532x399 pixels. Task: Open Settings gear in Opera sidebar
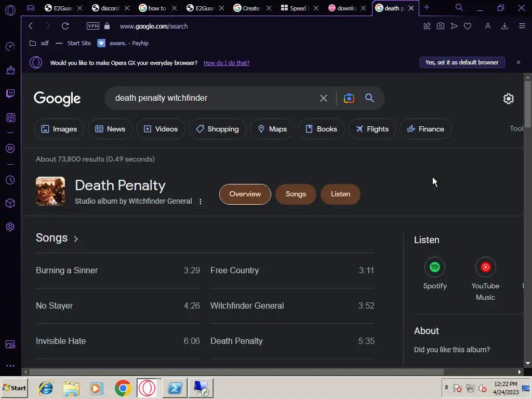pyautogui.click(x=10, y=227)
